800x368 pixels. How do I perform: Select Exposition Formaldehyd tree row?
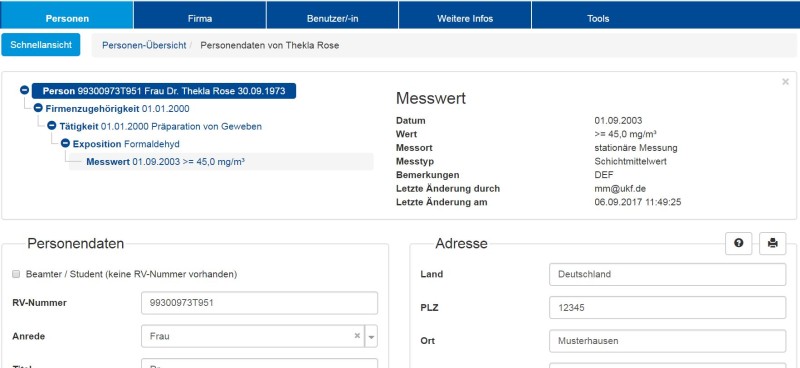(126, 144)
